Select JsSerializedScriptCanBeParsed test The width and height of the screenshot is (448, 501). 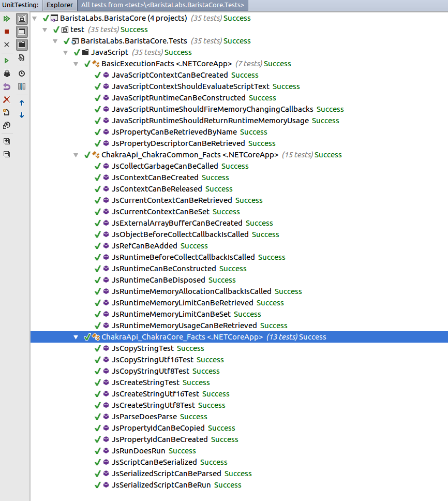point(167,474)
